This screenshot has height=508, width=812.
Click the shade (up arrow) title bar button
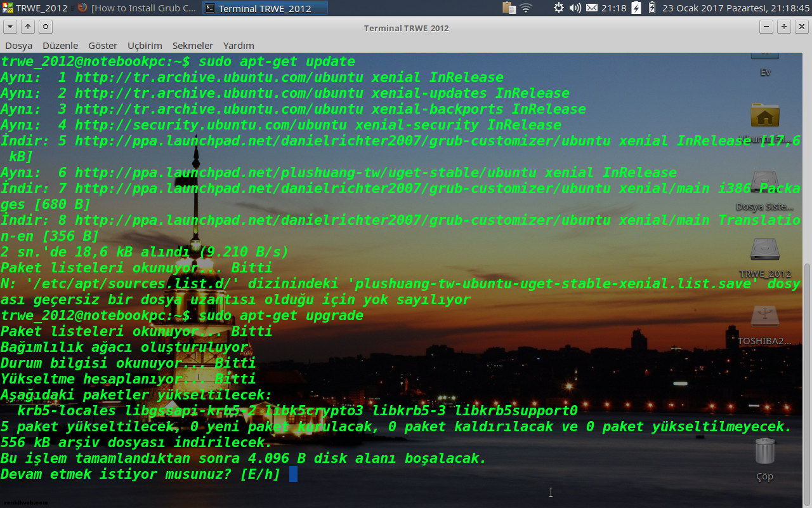28,27
